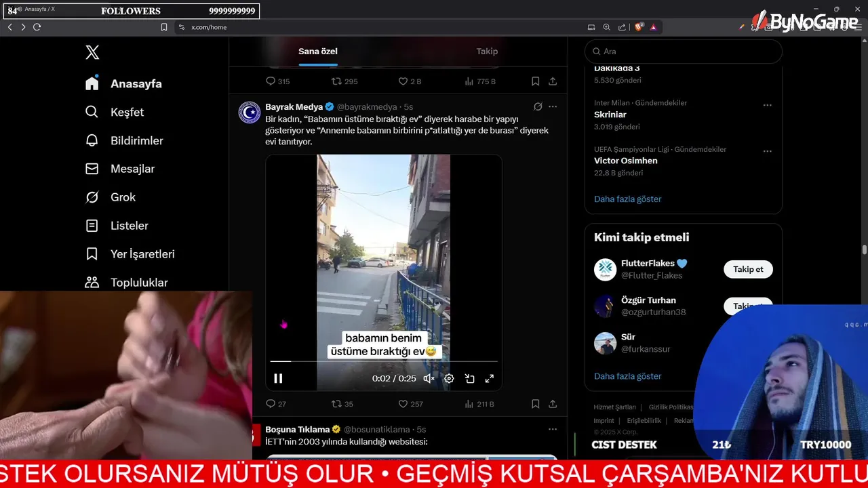This screenshot has width=868, height=488.
Task: View Bayrak Medya post analytics 211 B
Action: (479, 404)
